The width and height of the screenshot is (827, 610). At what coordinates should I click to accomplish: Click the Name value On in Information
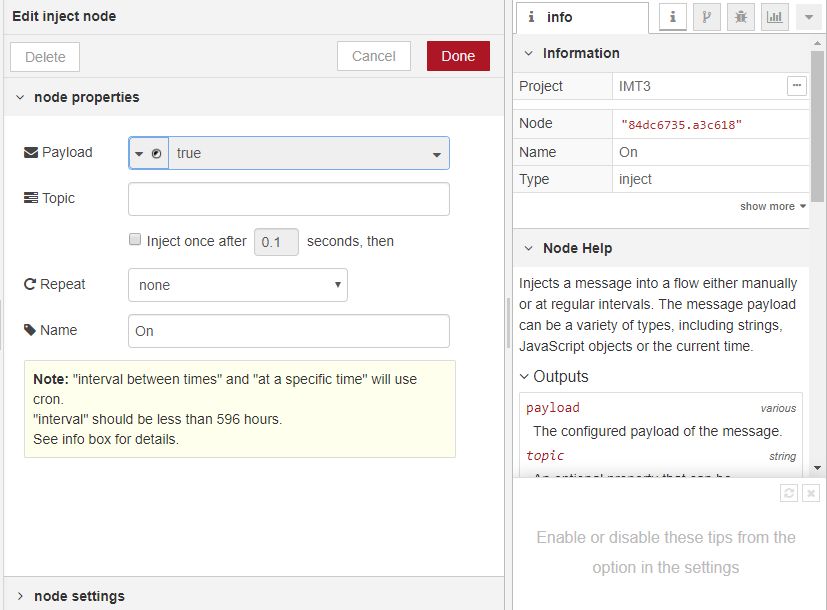click(x=628, y=152)
